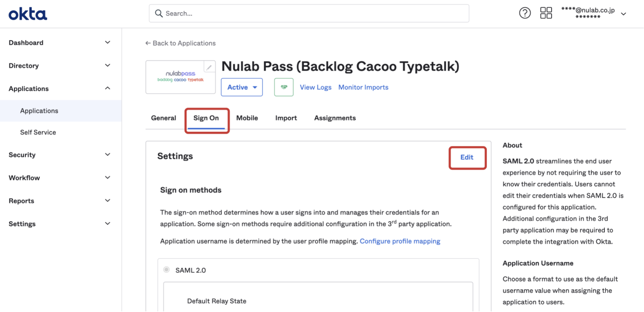Screen dimensions: 644x312
Task: Click into the Search field
Action: [x=309, y=14]
